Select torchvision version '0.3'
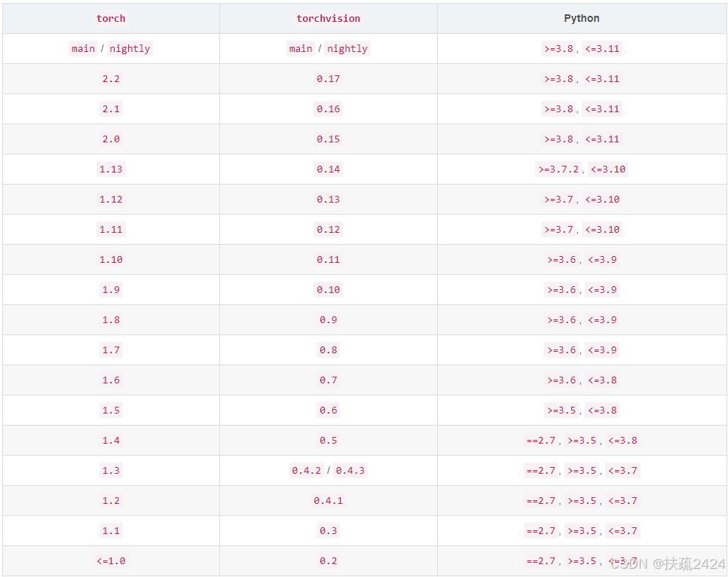The width and height of the screenshot is (728, 577). click(329, 532)
